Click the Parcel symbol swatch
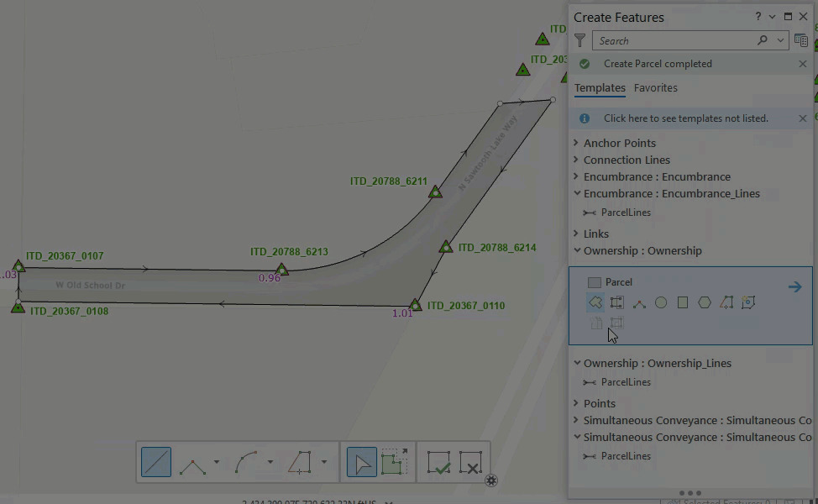818x504 pixels. (x=594, y=282)
